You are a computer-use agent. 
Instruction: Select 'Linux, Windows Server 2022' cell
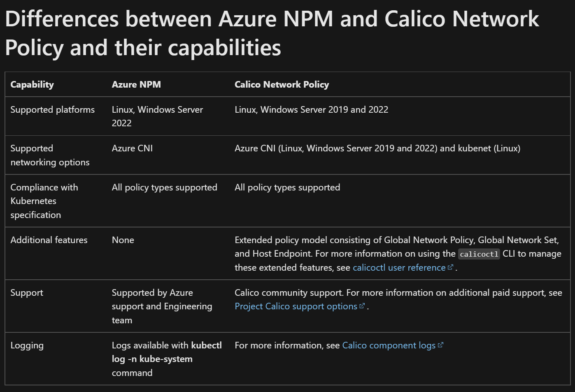(157, 116)
